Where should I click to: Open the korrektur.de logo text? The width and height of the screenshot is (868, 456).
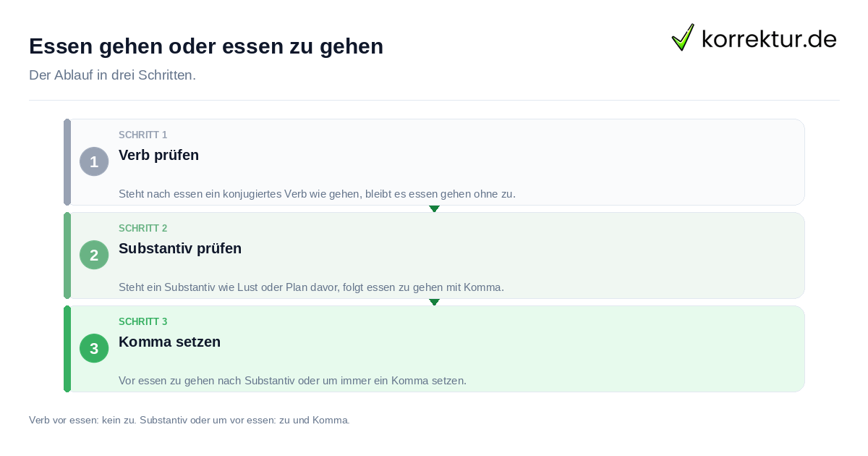[769, 38]
